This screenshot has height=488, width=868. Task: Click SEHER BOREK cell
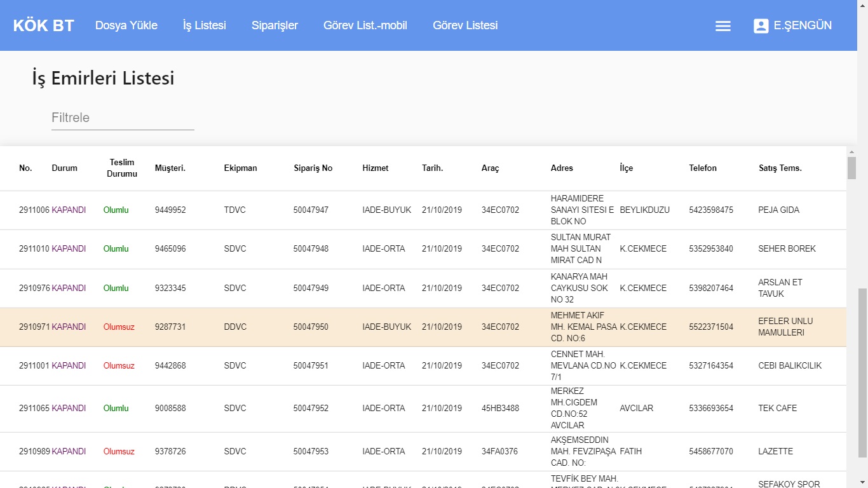787,249
